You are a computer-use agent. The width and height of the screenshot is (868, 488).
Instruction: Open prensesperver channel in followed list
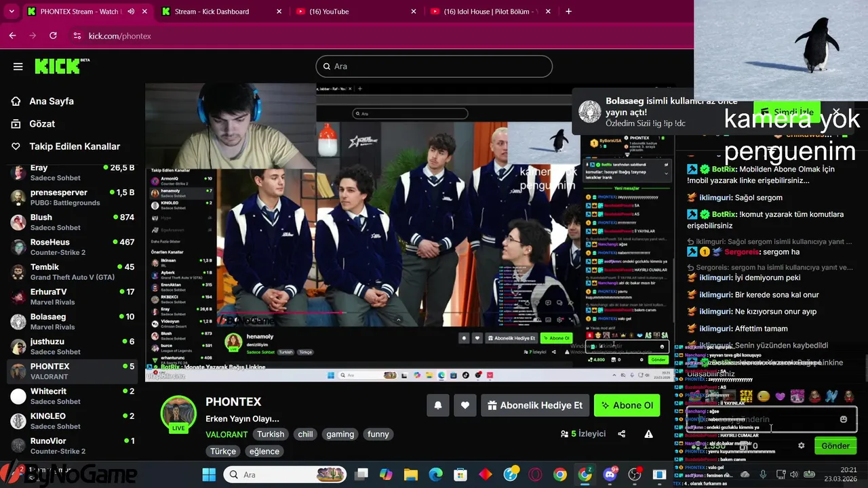point(71,197)
